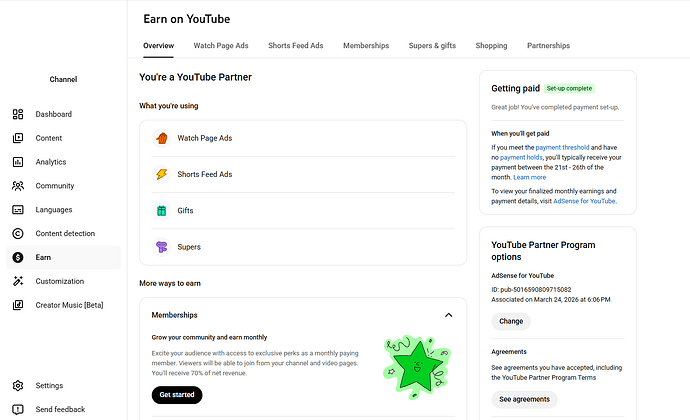Screen dimensions: 690x420
Task: Click the Change AdSense button
Action: 511,321
